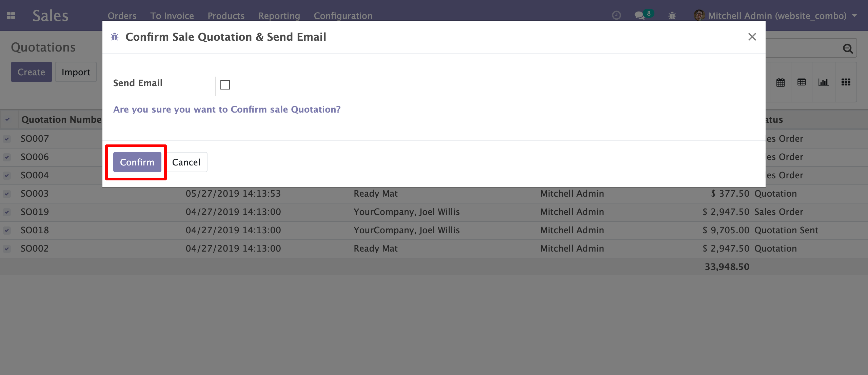Tick the Send Email checkbox

pos(225,85)
